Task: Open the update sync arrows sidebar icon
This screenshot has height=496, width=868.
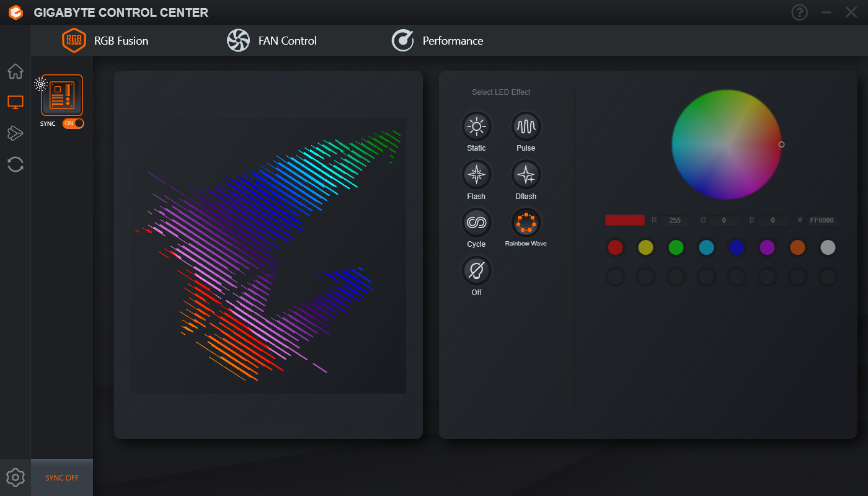Action: [15, 164]
